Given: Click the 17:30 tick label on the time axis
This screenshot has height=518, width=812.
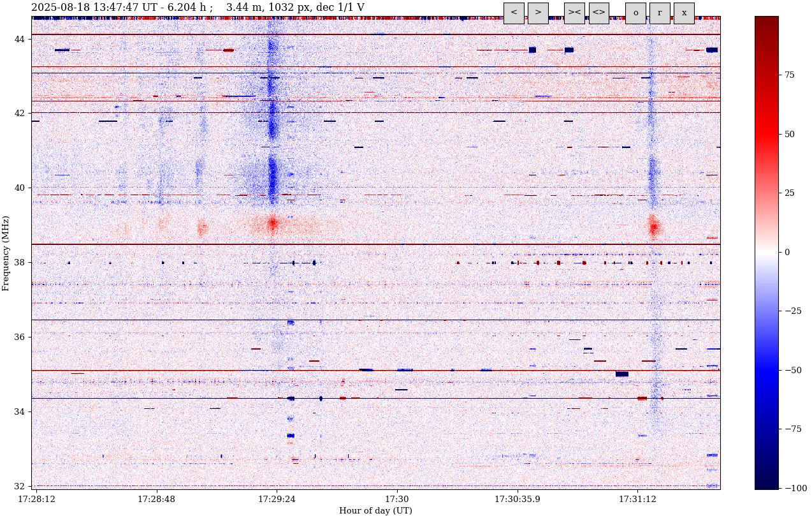Looking at the screenshot, I should click(x=396, y=500).
